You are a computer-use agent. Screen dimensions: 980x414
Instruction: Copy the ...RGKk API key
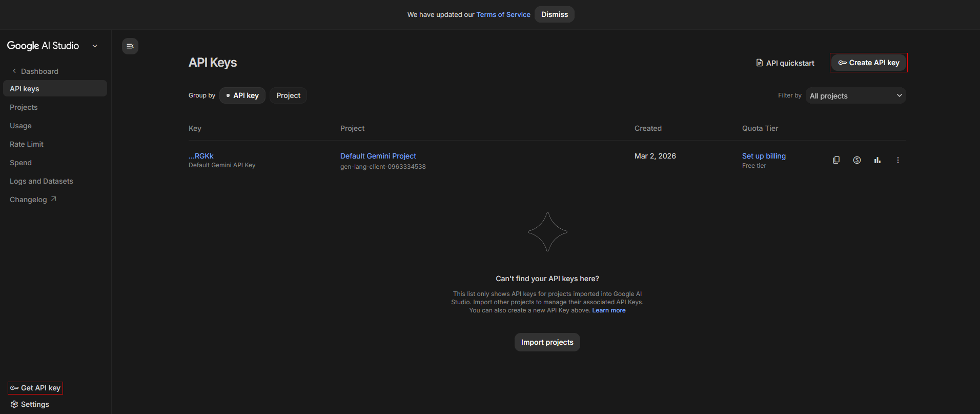tap(836, 160)
